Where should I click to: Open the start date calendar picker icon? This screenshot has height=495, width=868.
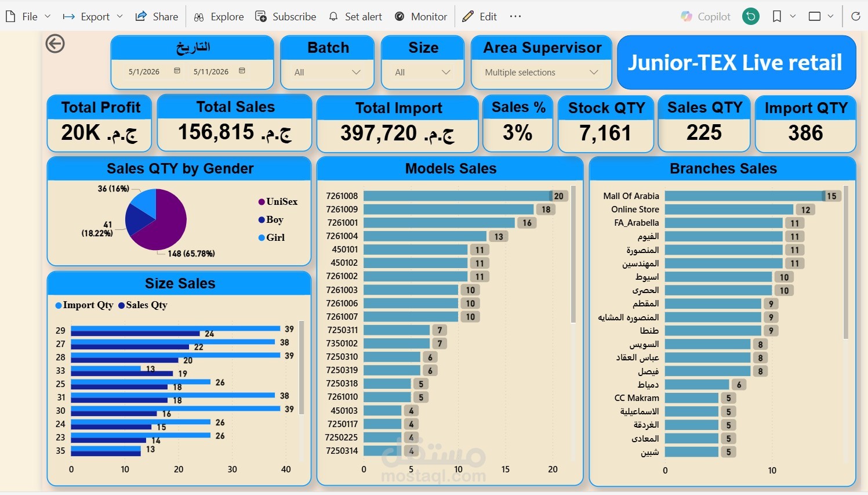177,71
